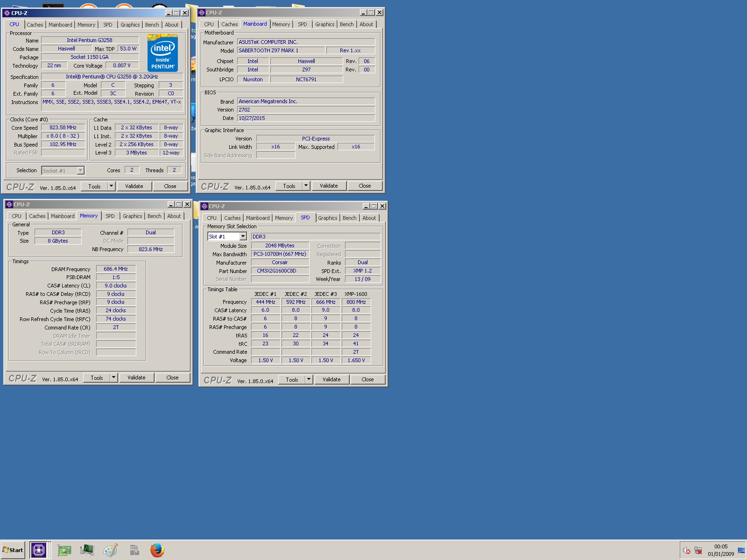Switch to Caches tab in CPU window
Viewport: 747px width, 560px height.
click(x=35, y=25)
